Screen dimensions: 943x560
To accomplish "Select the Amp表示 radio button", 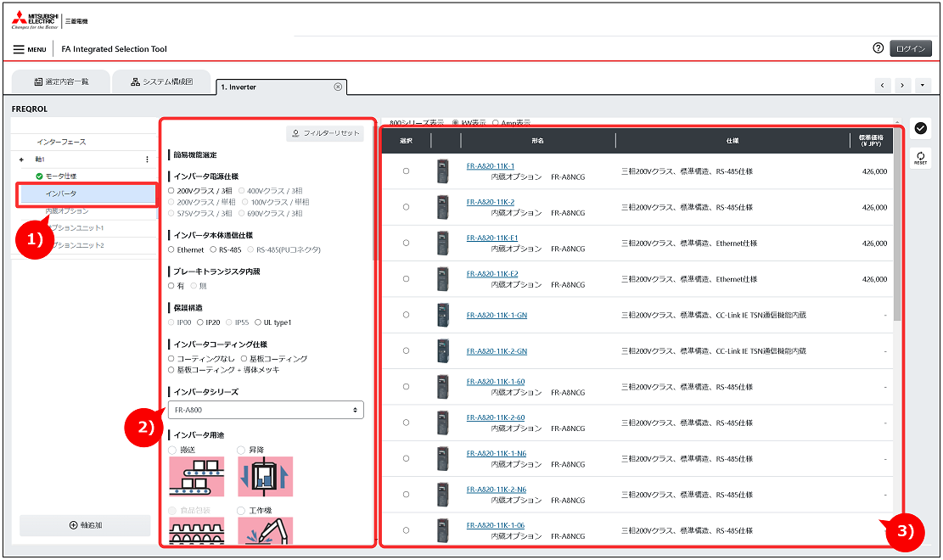I will pyautogui.click(x=496, y=123).
